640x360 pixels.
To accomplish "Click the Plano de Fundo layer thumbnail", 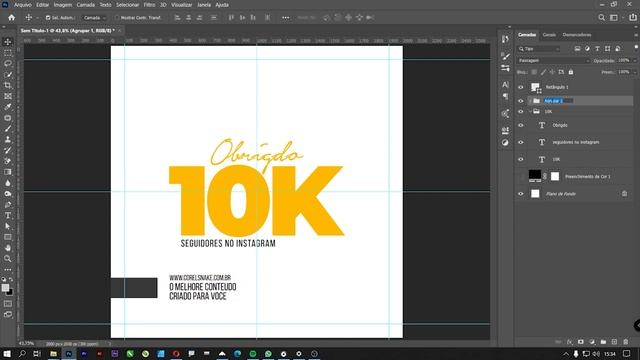I will 535,194.
